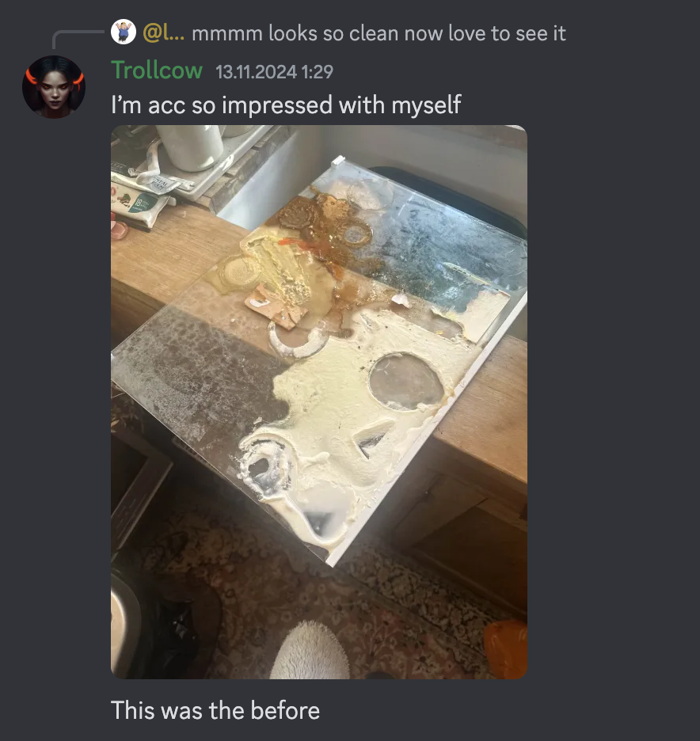
Task: Click the @l... mention in reply preview
Action: (x=164, y=33)
